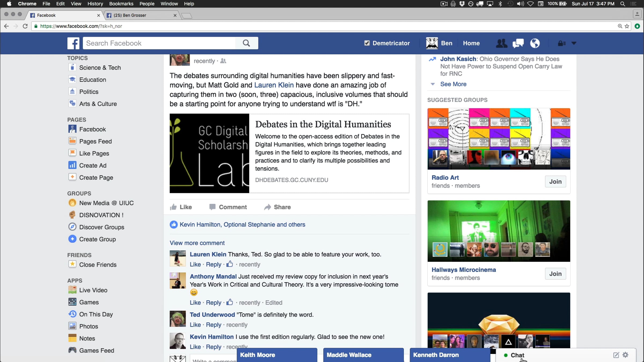Open the Privacy Shortcuts lock icon
Image resolution: width=644 pixels, height=362 pixels.
[x=562, y=43]
